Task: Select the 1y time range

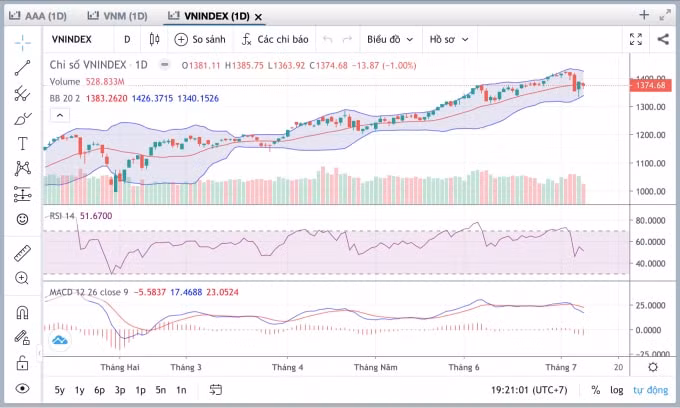Action: (79, 390)
